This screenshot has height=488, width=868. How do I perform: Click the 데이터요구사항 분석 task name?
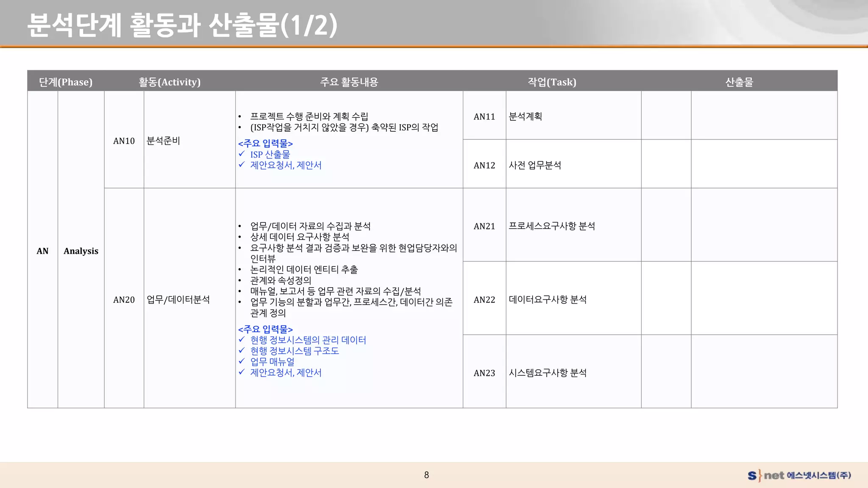pos(548,299)
